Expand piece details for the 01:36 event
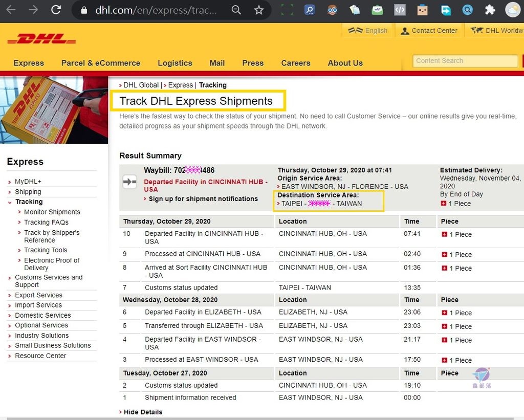This screenshot has width=524, height=420. coord(444,268)
